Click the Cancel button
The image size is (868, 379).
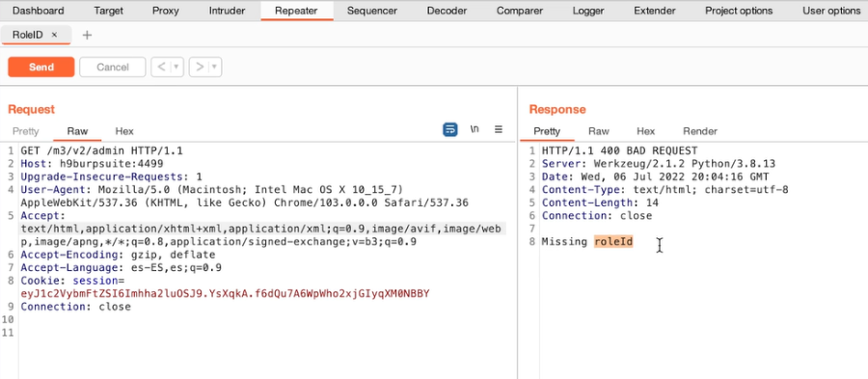[113, 67]
